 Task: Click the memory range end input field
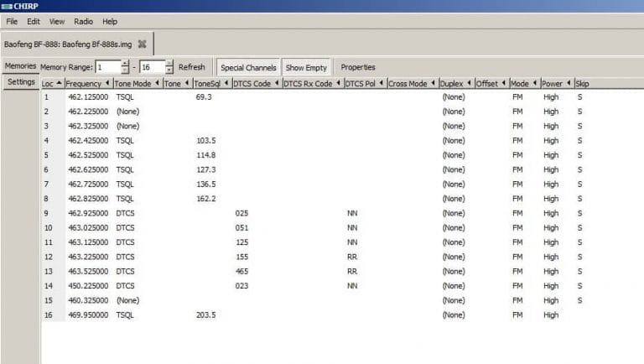[153, 67]
